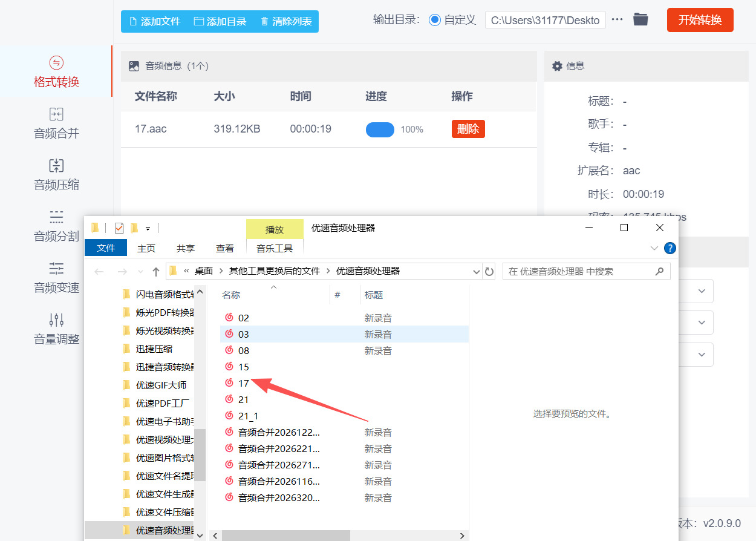The height and width of the screenshot is (541, 756).
Task: Click the checkbox icon in Explorer quick access toolbar
Action: click(119, 228)
